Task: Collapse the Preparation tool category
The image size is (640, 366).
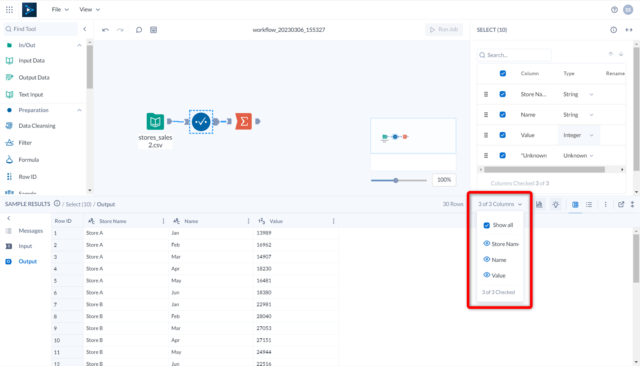Action: tap(79, 110)
